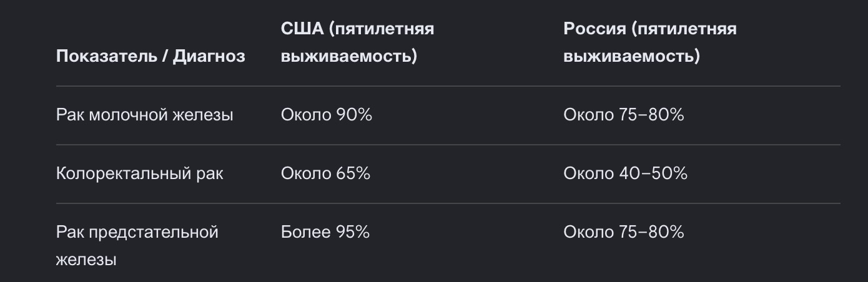The width and height of the screenshot is (868, 282).
Task: Click the word 'США' in header
Action: click(x=302, y=29)
